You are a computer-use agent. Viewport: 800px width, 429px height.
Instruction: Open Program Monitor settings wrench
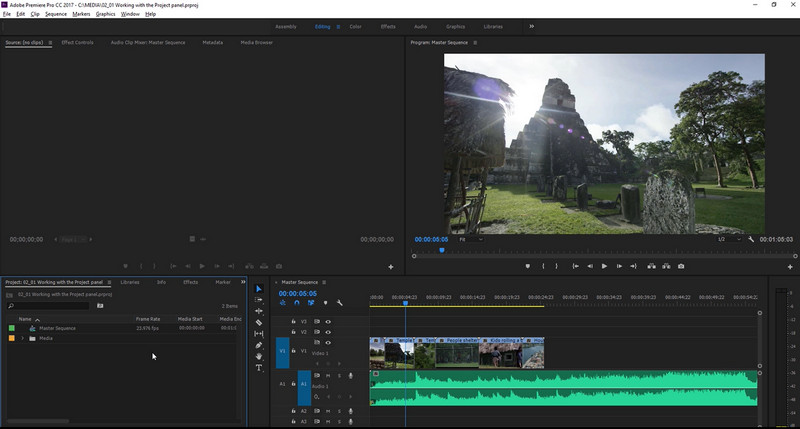[751, 239]
